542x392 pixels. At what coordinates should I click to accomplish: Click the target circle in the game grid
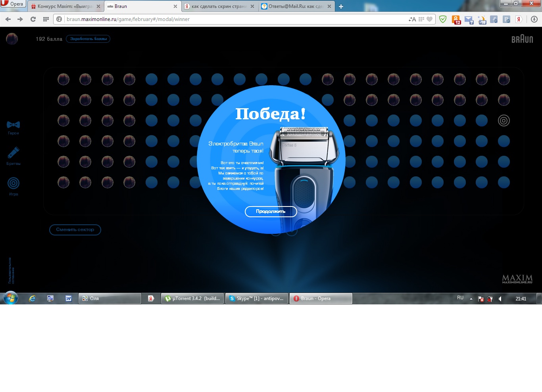pos(504,120)
